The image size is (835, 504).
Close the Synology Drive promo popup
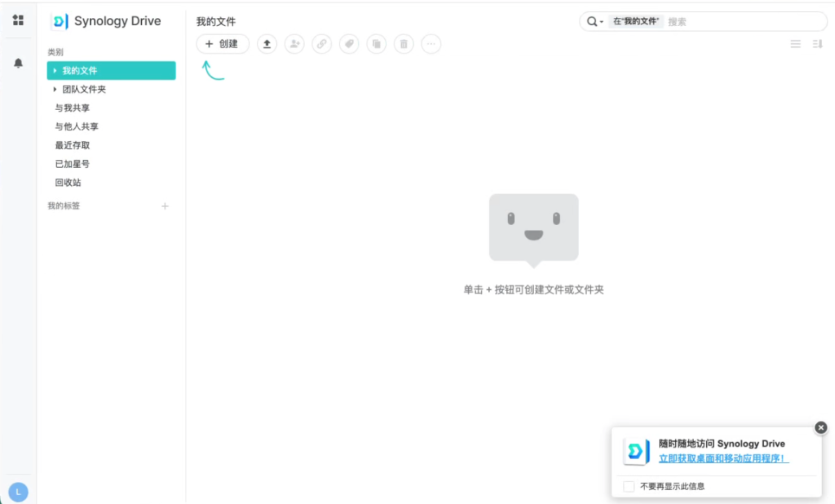pyautogui.click(x=820, y=427)
